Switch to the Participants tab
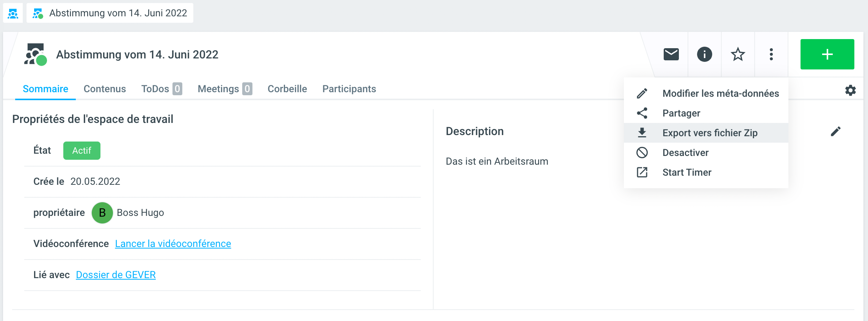Viewport: 868px width, 321px height. point(349,89)
